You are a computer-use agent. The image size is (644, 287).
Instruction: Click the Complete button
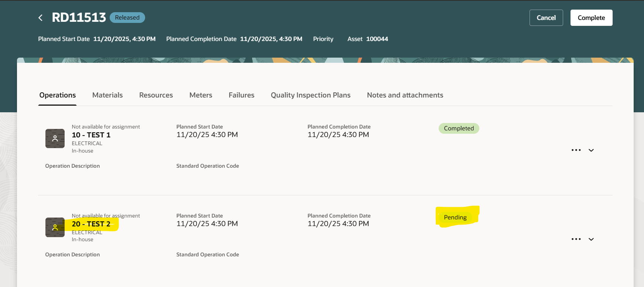click(591, 18)
